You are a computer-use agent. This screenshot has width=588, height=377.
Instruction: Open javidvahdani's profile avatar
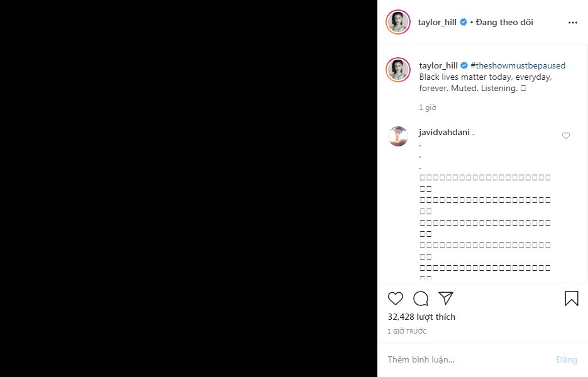coord(398,136)
